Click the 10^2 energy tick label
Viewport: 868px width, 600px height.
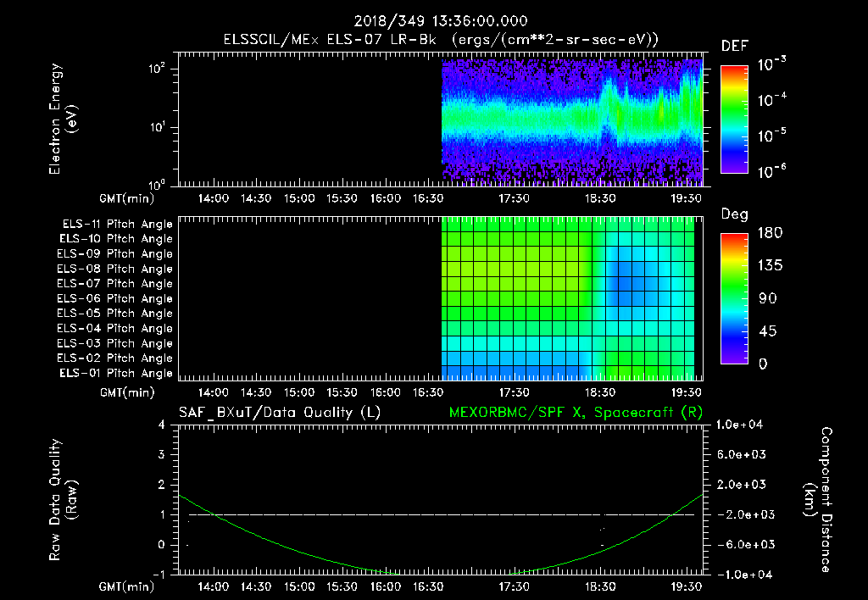click(157, 69)
